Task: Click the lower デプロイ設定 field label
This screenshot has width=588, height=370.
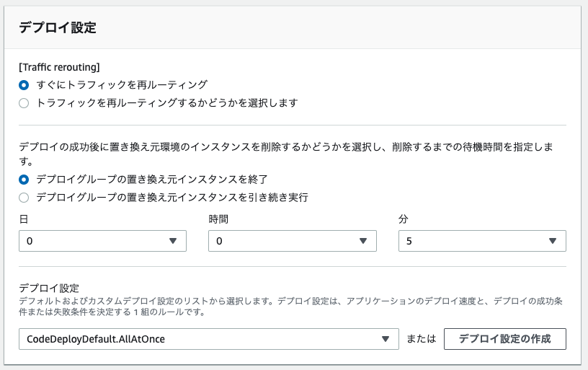Action: point(43,288)
